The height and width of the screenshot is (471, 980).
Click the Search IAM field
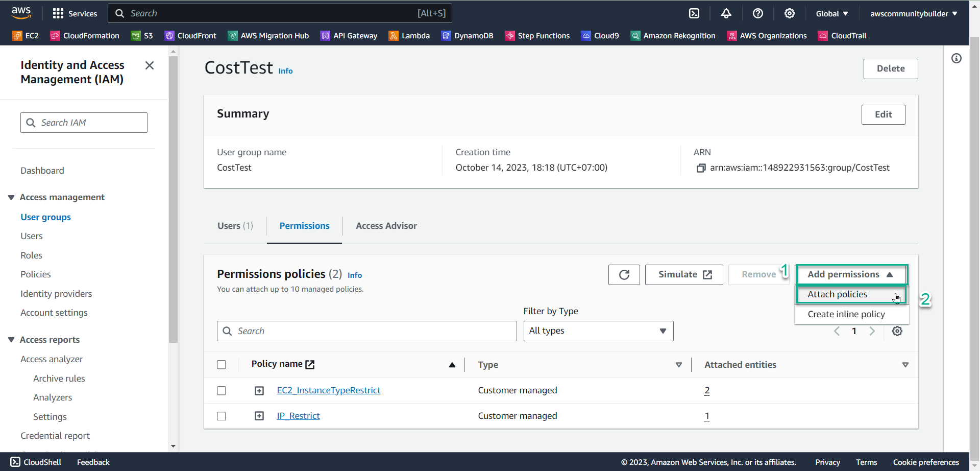tap(84, 123)
